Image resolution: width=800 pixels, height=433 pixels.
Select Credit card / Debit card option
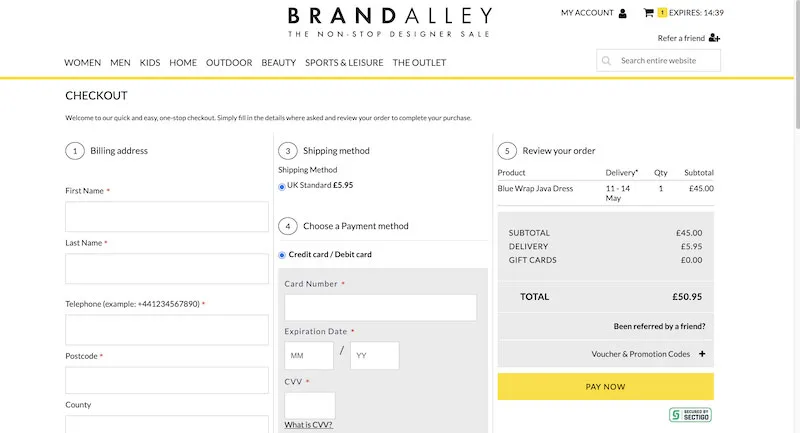click(x=282, y=255)
